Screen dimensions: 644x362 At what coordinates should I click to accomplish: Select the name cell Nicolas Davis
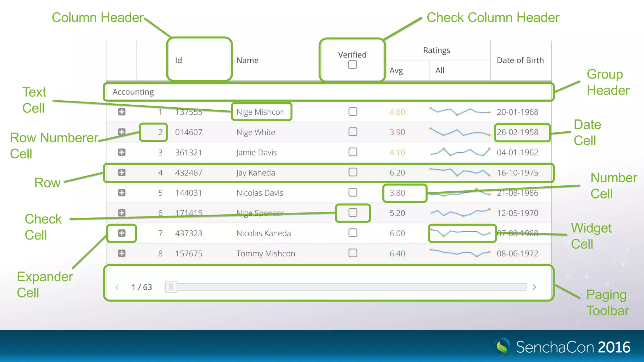coord(260,193)
